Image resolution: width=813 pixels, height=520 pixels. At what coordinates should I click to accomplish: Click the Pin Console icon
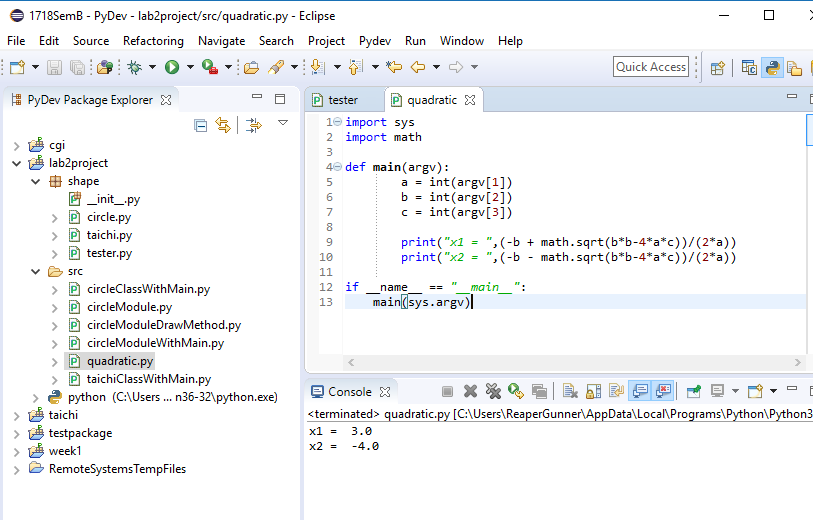(x=693, y=391)
